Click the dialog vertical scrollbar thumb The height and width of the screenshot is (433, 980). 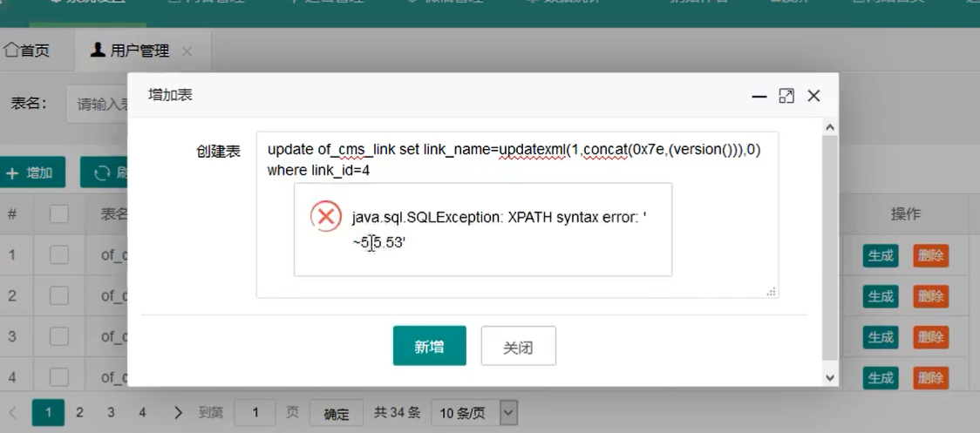(830, 247)
